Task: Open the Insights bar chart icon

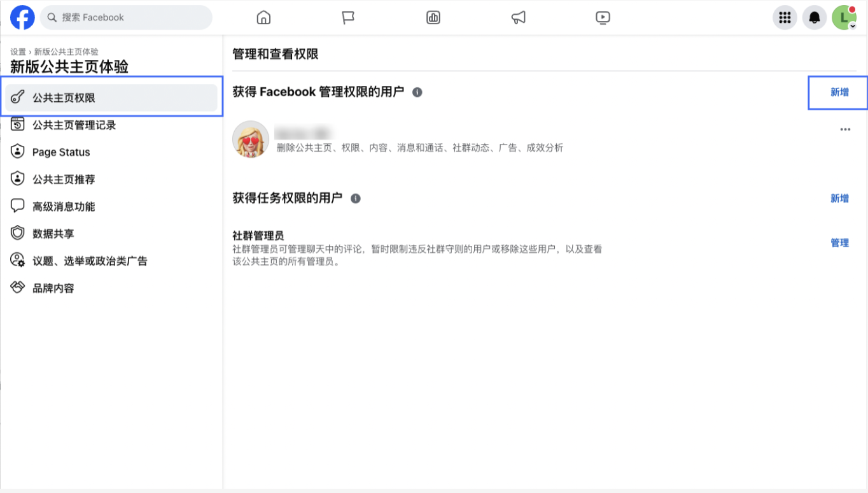Action: point(433,18)
